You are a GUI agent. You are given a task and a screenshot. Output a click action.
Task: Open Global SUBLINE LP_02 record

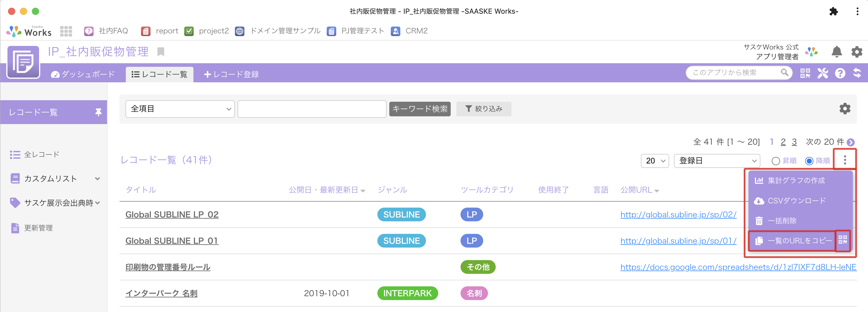click(172, 214)
